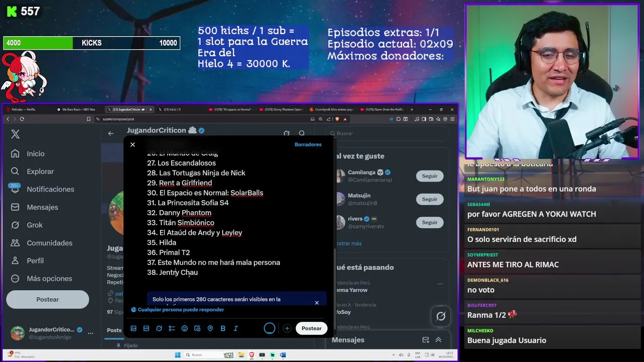The image size is (644, 362).
Task: Compose new message in Mensajes drawer
Action: coord(426,340)
